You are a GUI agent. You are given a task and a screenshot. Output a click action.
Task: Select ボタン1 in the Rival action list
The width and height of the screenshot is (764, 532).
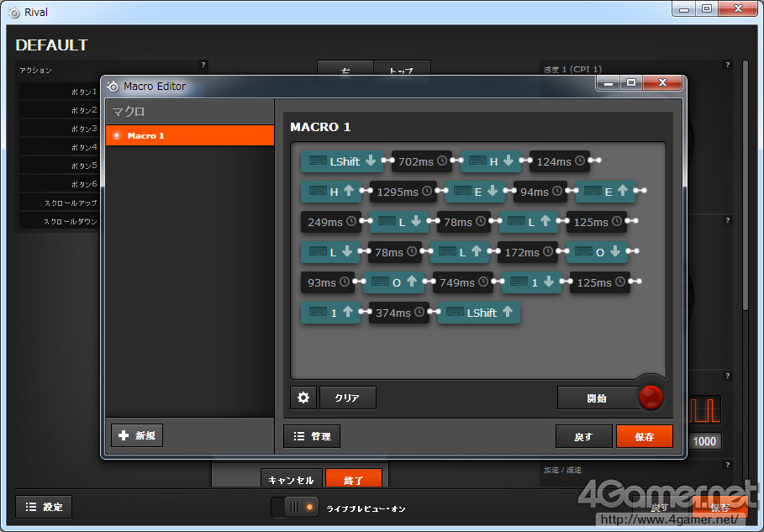pos(60,92)
